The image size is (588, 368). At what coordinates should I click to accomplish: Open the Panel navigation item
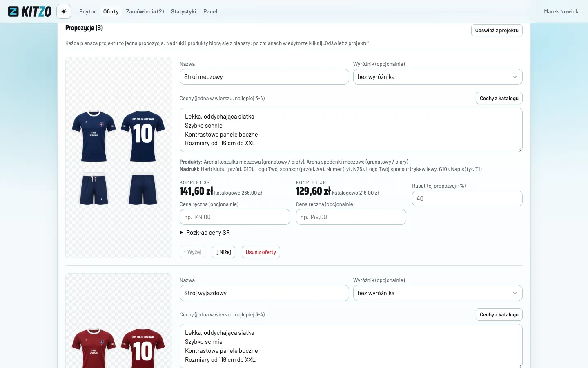tap(210, 11)
